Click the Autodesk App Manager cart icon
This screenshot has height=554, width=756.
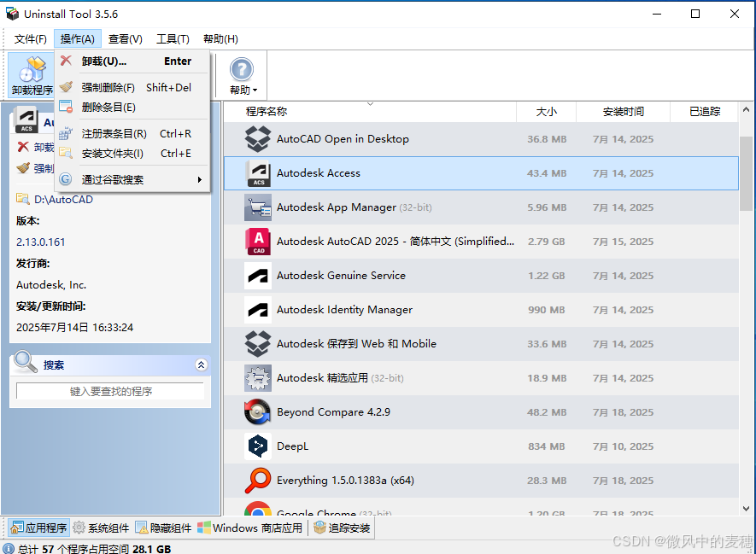(258, 207)
